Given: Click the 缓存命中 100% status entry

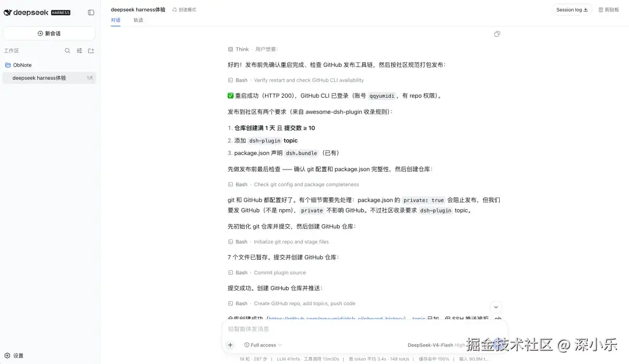Looking at the screenshot, I should pyautogui.click(x=434, y=359).
